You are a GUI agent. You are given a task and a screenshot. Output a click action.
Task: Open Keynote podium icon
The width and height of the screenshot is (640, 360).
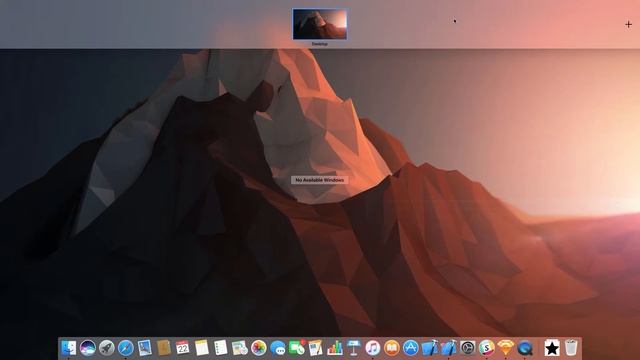click(x=353, y=348)
